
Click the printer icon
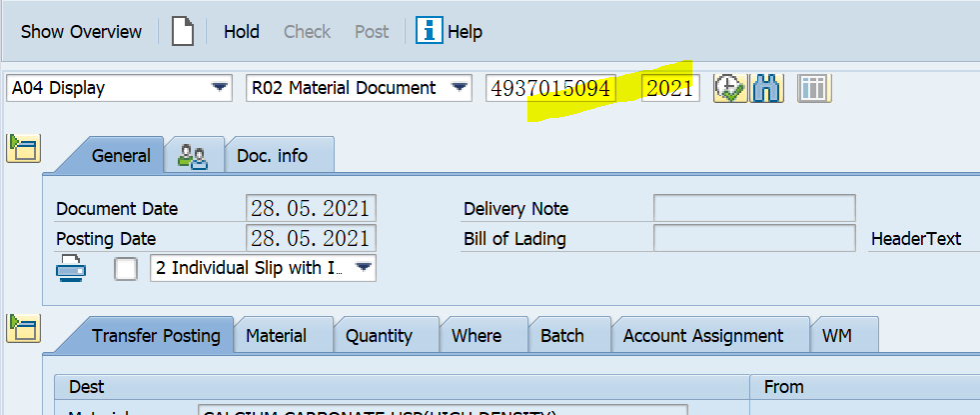click(x=71, y=269)
